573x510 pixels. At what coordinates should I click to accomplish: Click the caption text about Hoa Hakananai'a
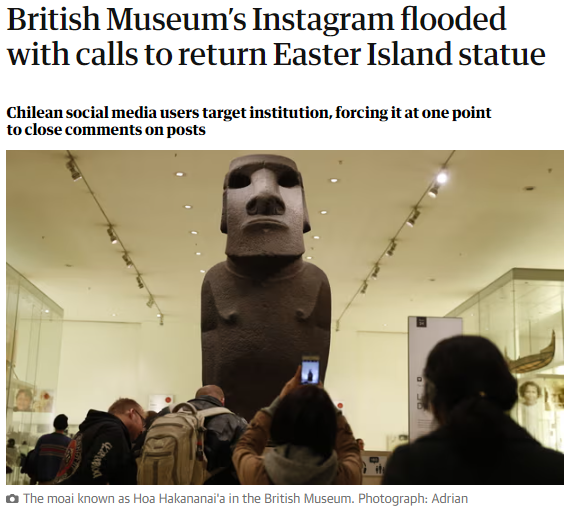point(189,499)
